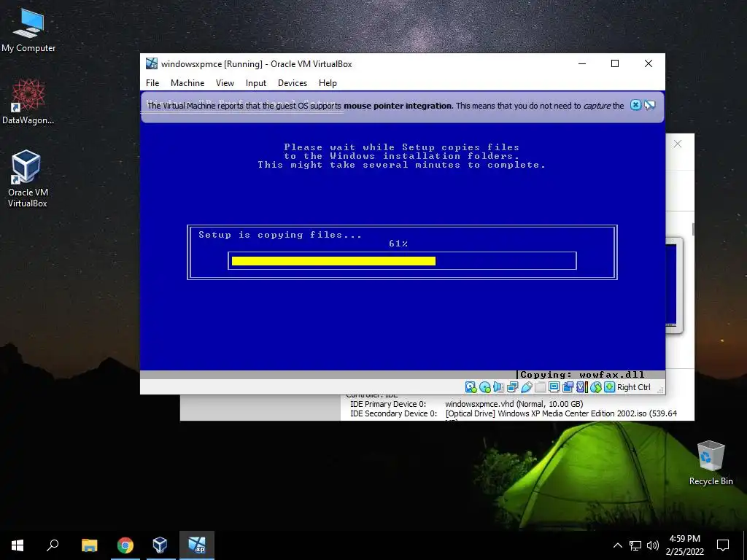This screenshot has height=560, width=747.
Task: Click the recording indicator icon
Action: point(568,387)
